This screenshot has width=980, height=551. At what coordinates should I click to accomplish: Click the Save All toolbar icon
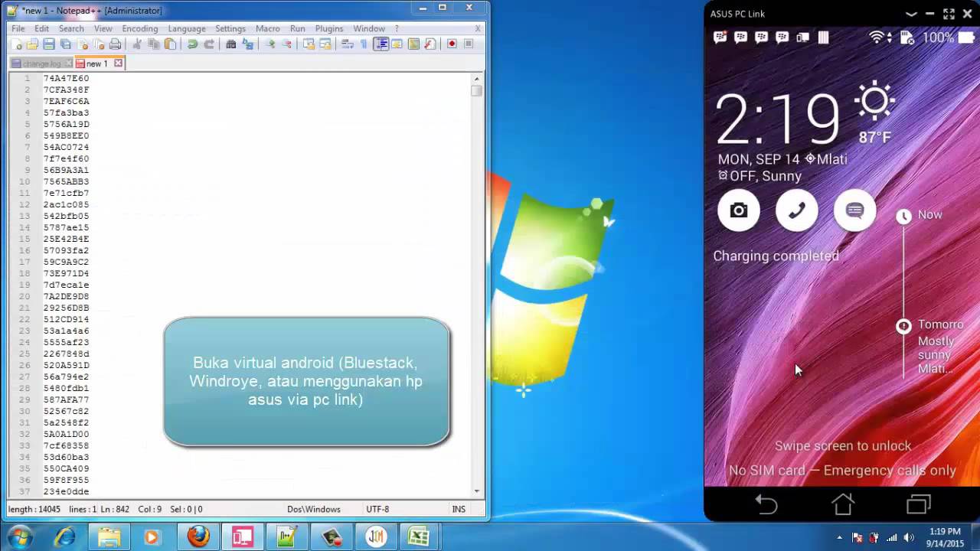pyautogui.click(x=65, y=44)
